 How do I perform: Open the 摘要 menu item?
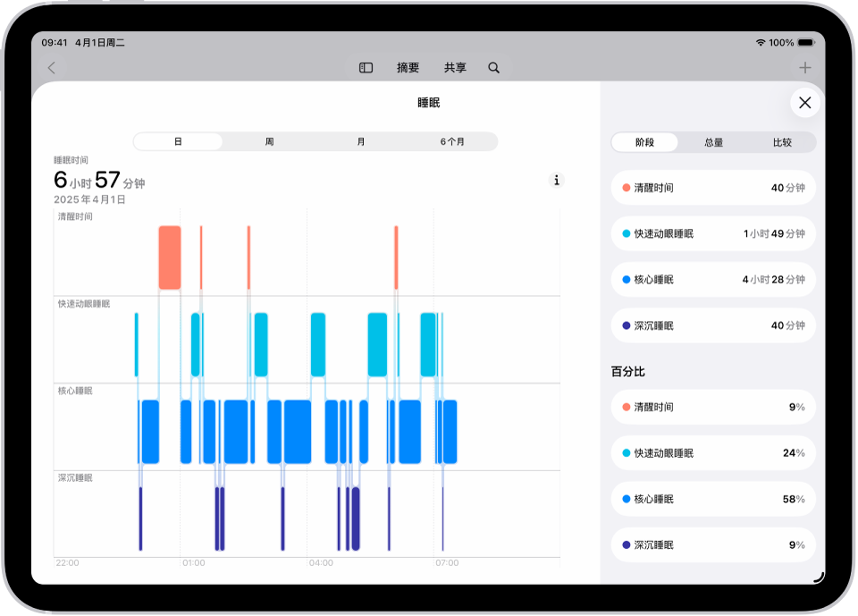tap(408, 67)
